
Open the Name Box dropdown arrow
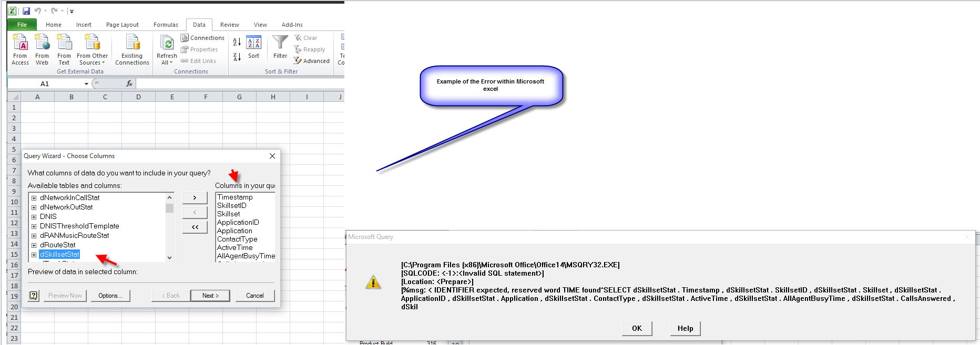[x=86, y=83]
